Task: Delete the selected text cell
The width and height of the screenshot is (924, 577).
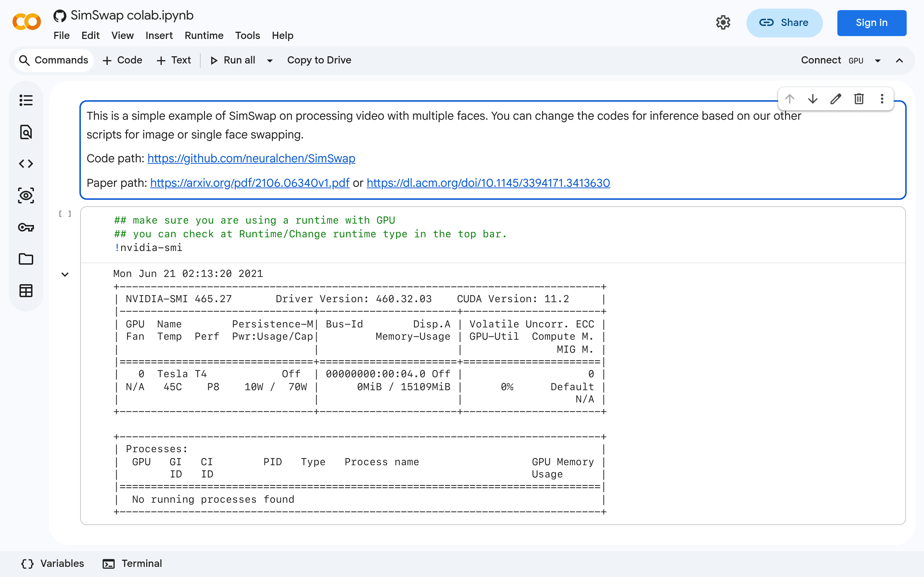Action: (x=859, y=99)
